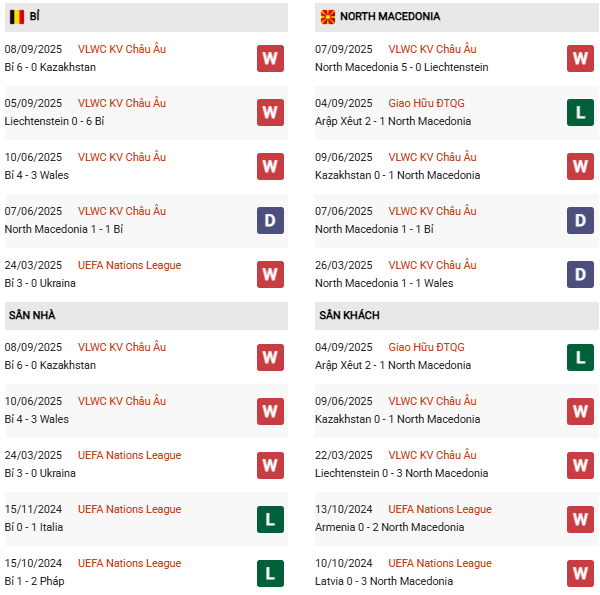600x595 pixels.
Task: Click W badge for Bỉ 6-0 Kazakhstan in Bỉ panel
Action: (x=270, y=58)
